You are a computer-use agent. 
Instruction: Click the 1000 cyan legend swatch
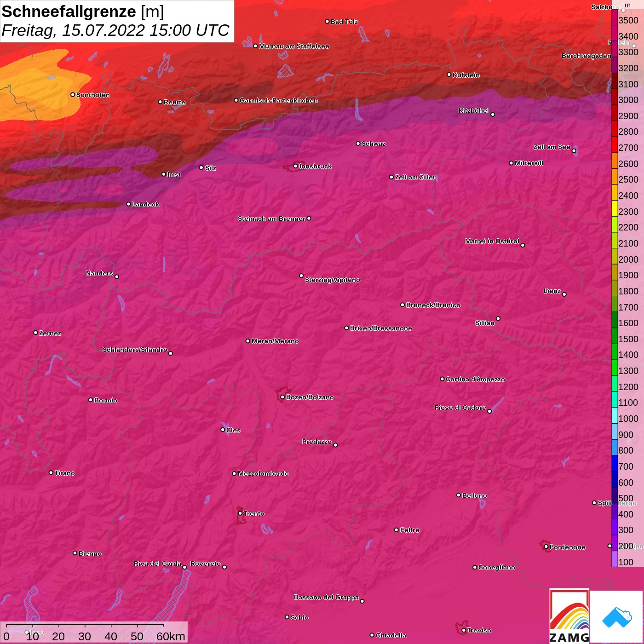click(x=615, y=415)
